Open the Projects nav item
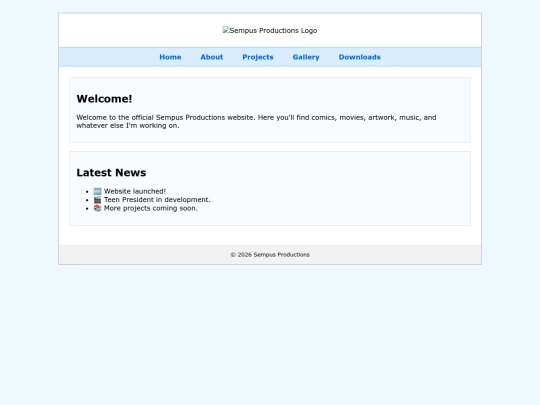The width and height of the screenshot is (540, 405). pyautogui.click(x=258, y=57)
